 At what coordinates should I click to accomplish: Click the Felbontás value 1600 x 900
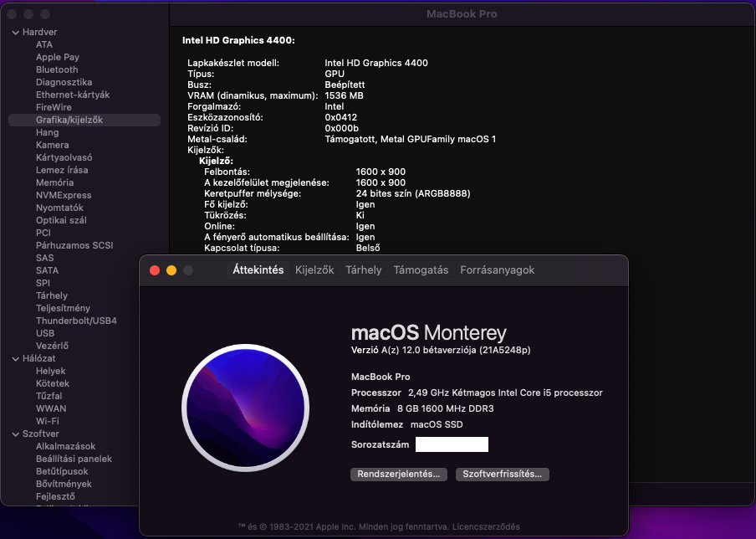(x=381, y=172)
